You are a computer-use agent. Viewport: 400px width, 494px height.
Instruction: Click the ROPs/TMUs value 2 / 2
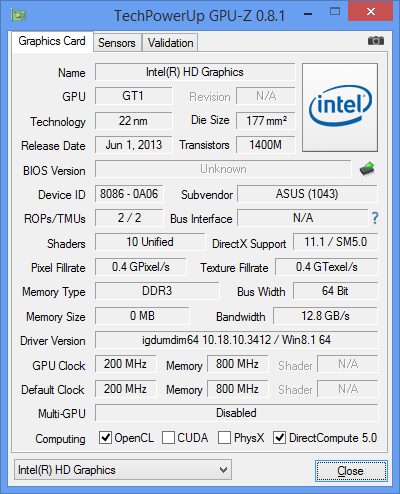(129, 218)
